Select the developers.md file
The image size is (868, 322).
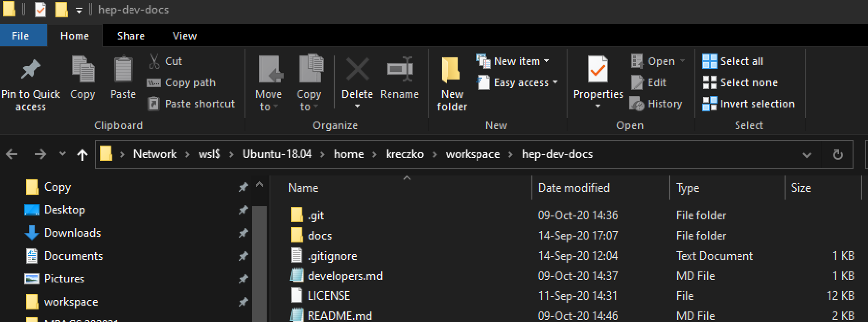point(345,276)
